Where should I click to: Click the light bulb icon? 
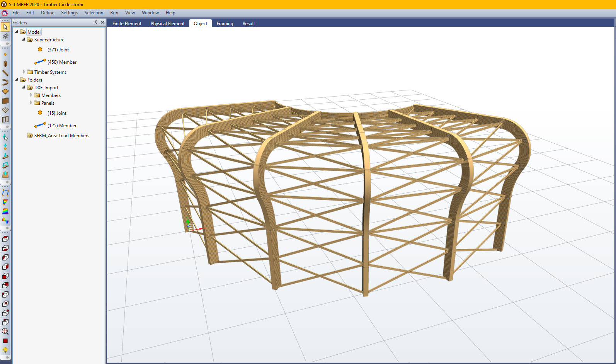(5, 350)
